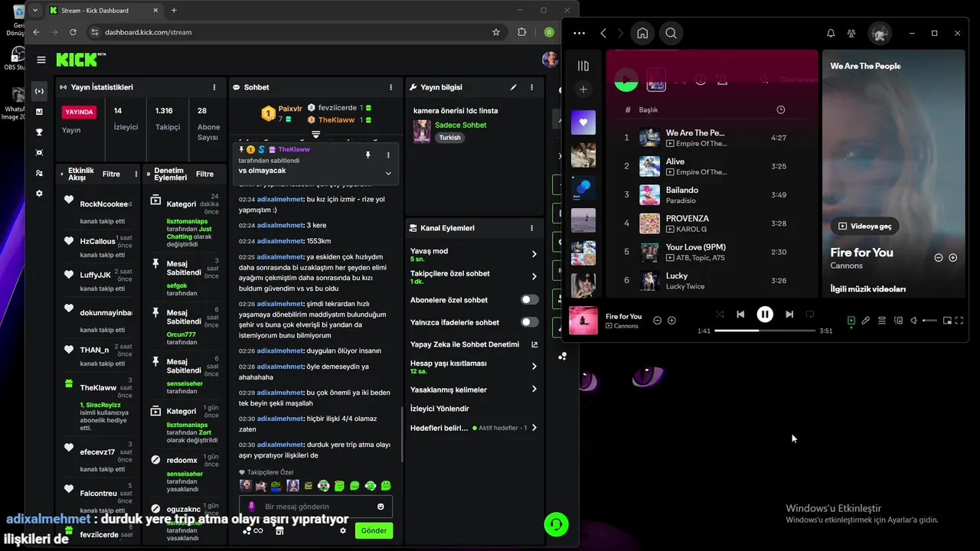Create a new playlist with the plus button

pos(583,90)
